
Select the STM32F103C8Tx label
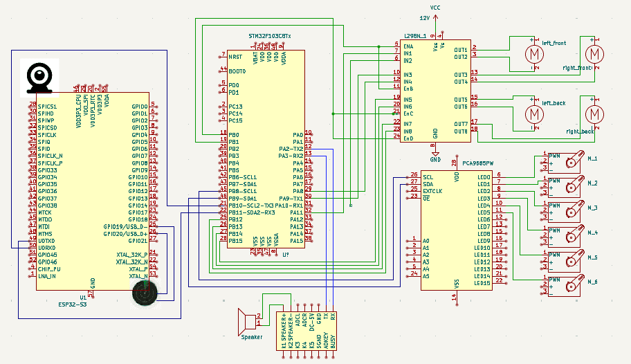270,36
